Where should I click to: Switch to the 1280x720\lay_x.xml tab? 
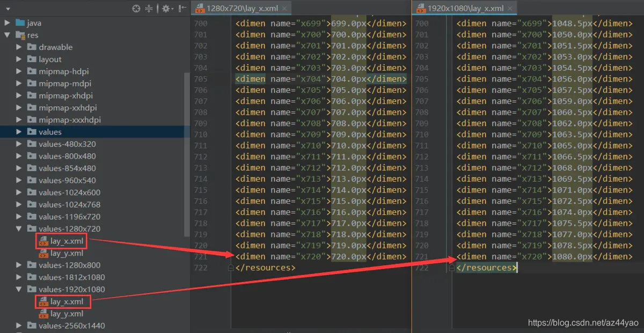(x=241, y=8)
